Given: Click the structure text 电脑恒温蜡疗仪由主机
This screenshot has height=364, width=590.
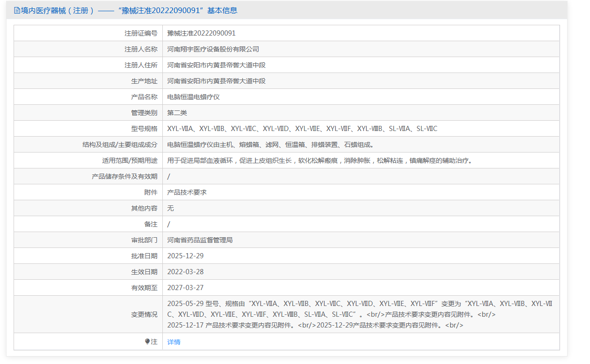Looking at the screenshot, I should coord(270,145).
